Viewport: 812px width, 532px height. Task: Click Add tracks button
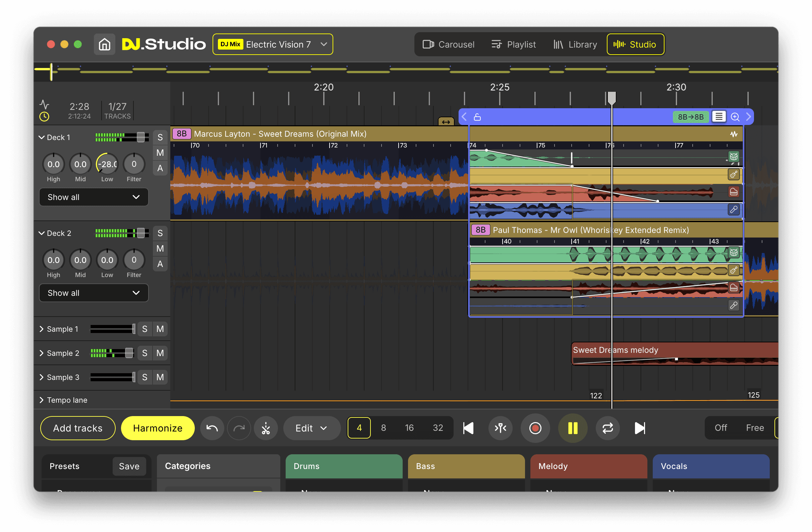pos(78,428)
